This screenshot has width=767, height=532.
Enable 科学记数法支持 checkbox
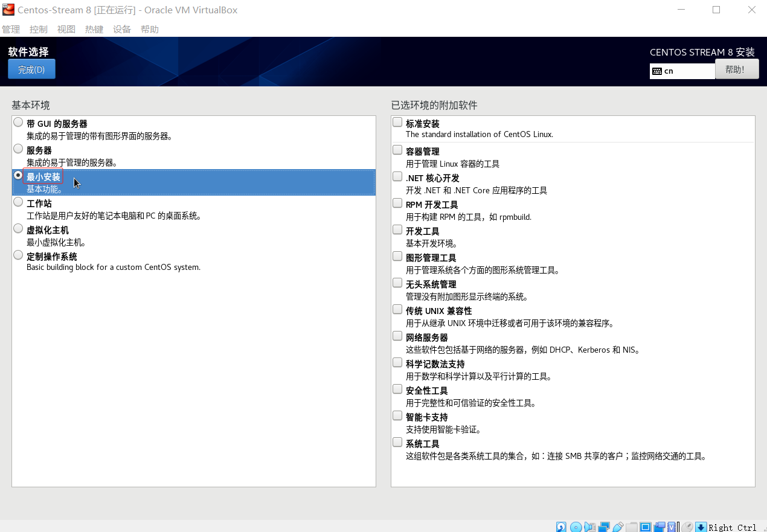point(397,362)
